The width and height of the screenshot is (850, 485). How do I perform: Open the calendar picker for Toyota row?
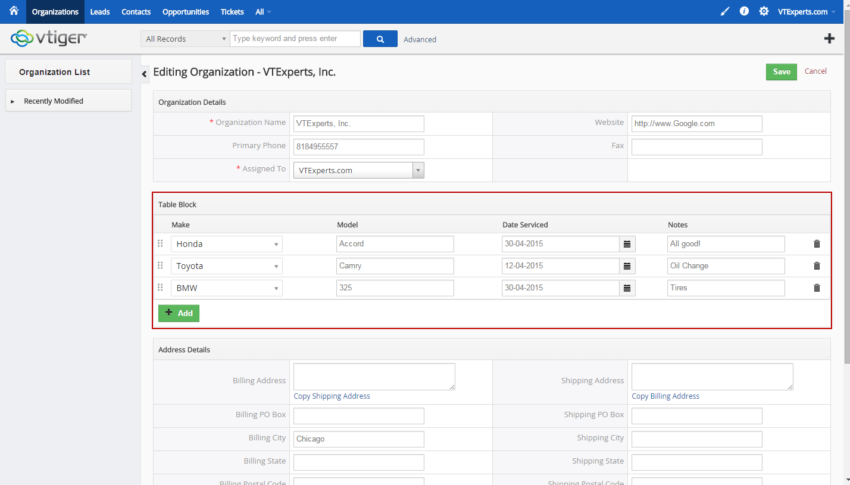click(x=627, y=266)
